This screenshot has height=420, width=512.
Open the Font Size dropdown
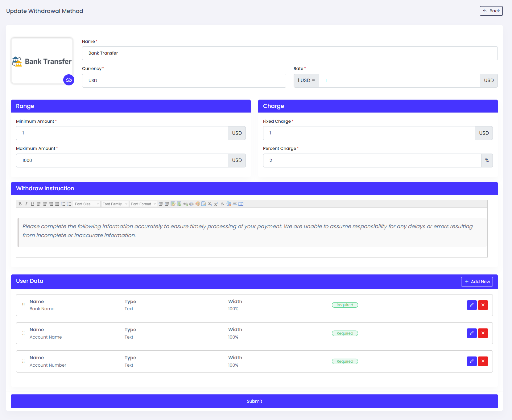pos(87,204)
